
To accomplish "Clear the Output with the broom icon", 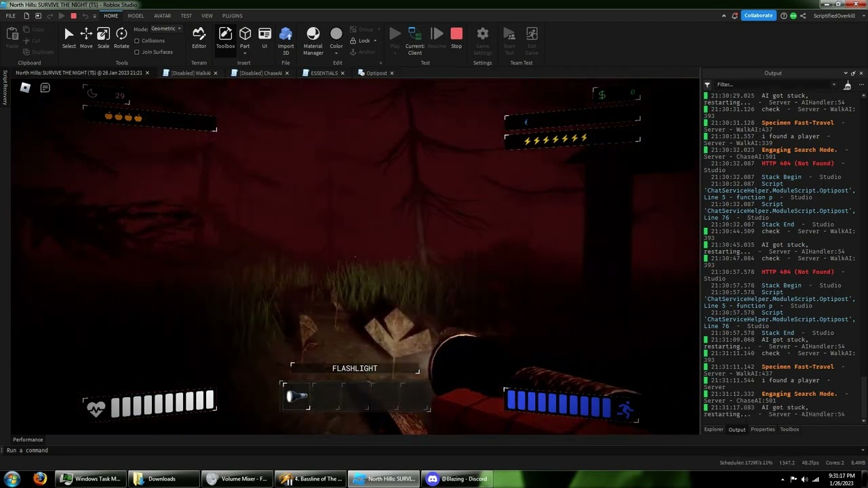I will 847,85.
